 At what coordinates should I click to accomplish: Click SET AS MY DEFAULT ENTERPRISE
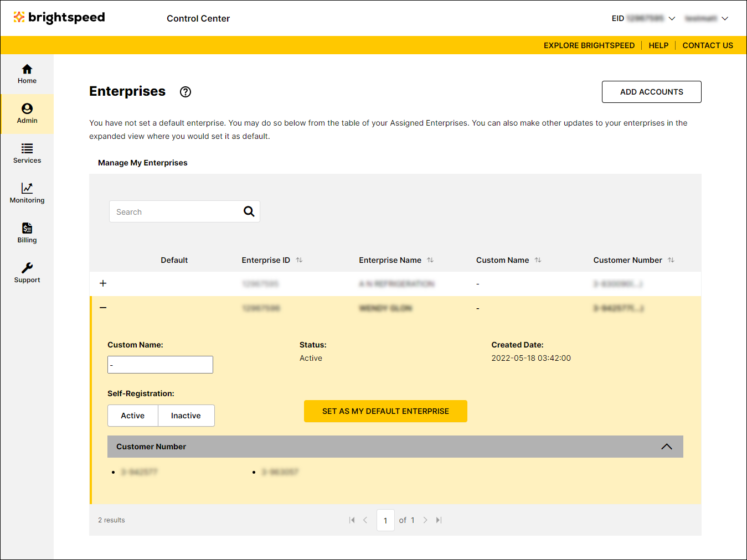pyautogui.click(x=385, y=411)
